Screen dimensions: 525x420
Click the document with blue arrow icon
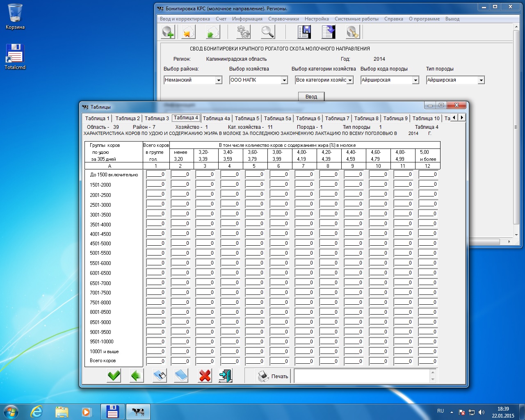328,32
